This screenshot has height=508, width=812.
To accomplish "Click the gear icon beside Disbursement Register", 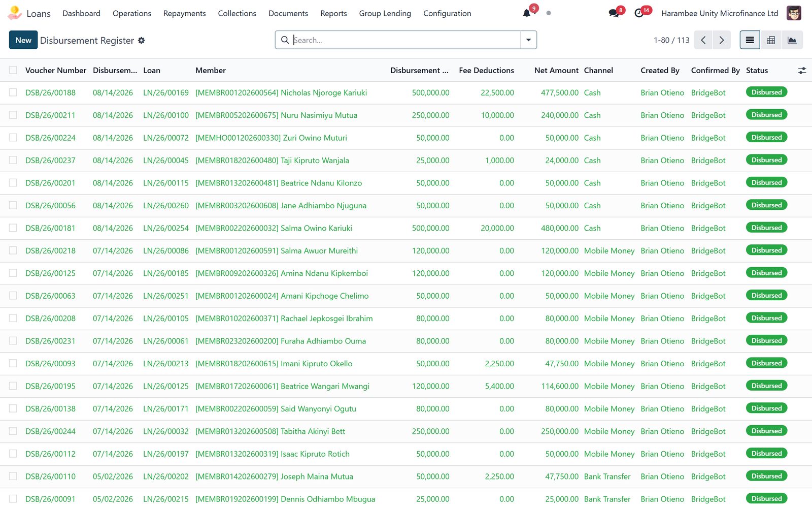I will coord(142,40).
